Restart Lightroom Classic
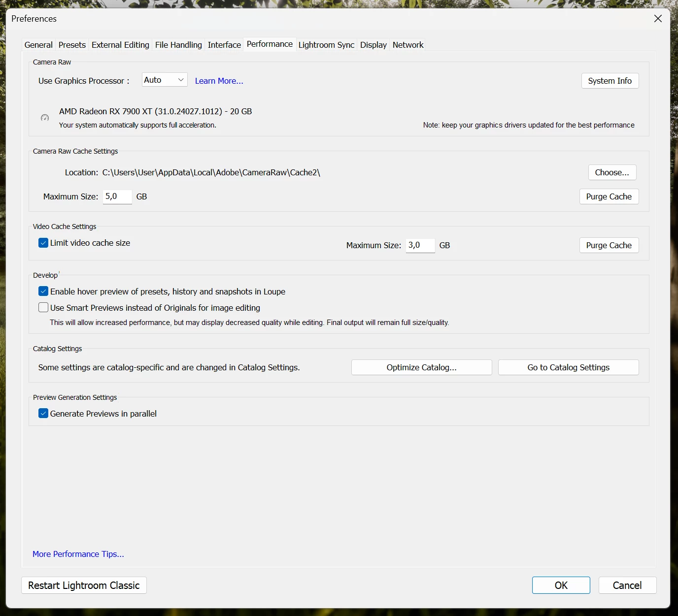Image resolution: width=678 pixels, height=616 pixels. pyautogui.click(x=84, y=585)
